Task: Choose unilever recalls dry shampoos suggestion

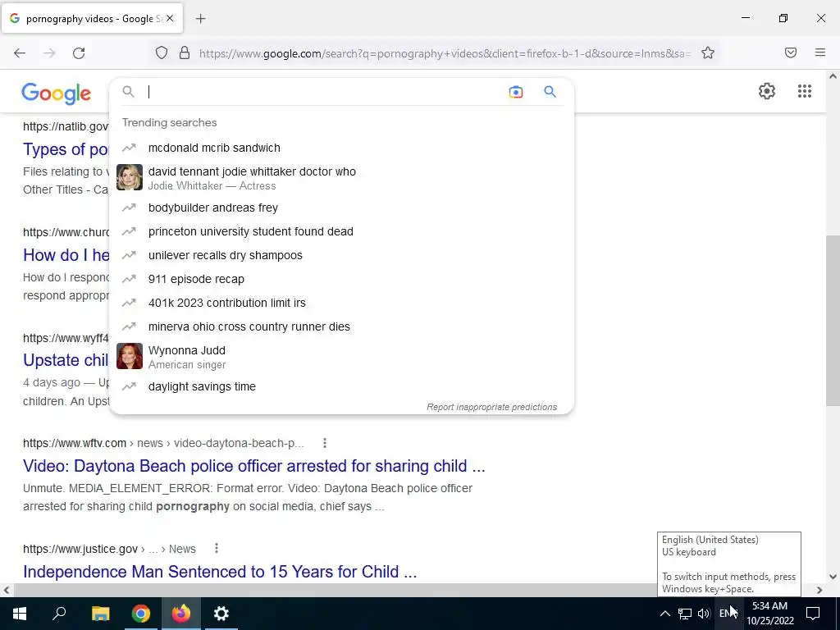Action: pyautogui.click(x=341, y=256)
